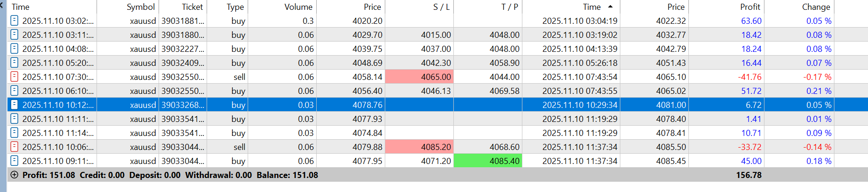Click the order icon on the 04:08 row
The width and height of the screenshot is (868, 192).
tap(14, 49)
